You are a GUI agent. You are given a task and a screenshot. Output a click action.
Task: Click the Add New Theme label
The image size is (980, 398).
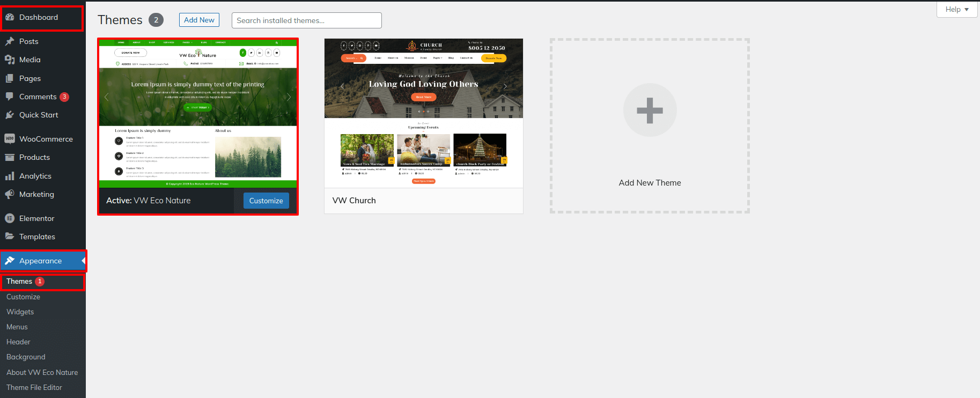[x=650, y=182]
